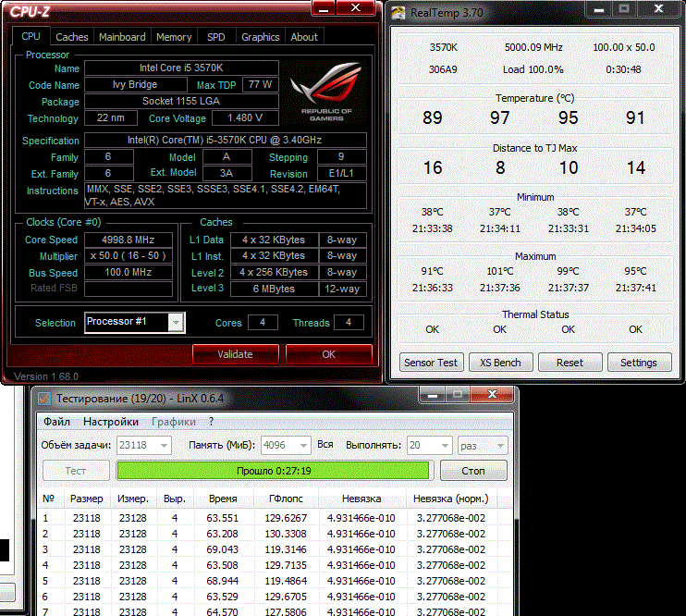Start XS Bench in RealTemp

[x=500, y=363]
